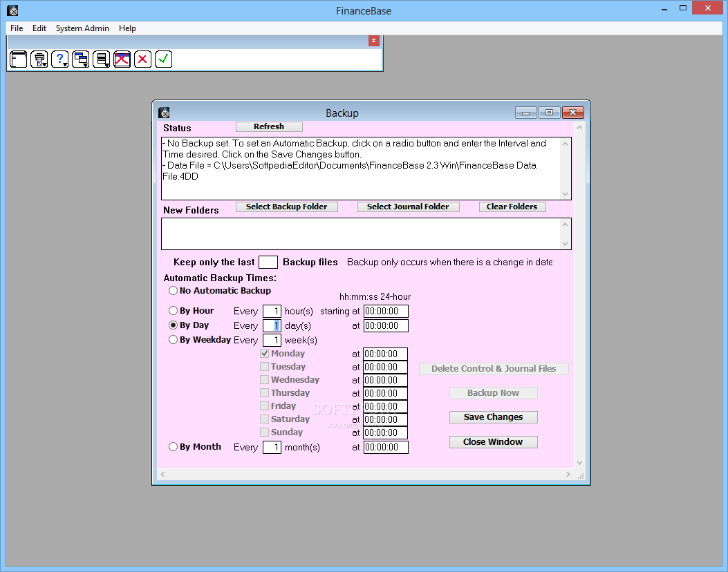Open the Edit menu
728x572 pixels.
39,28
